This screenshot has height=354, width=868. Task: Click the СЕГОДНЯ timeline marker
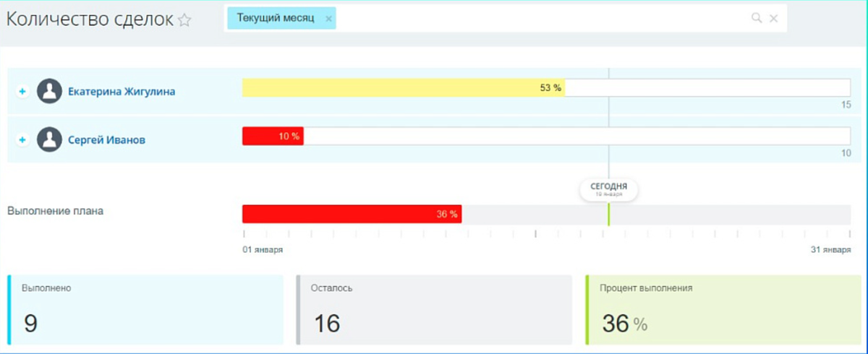(608, 189)
